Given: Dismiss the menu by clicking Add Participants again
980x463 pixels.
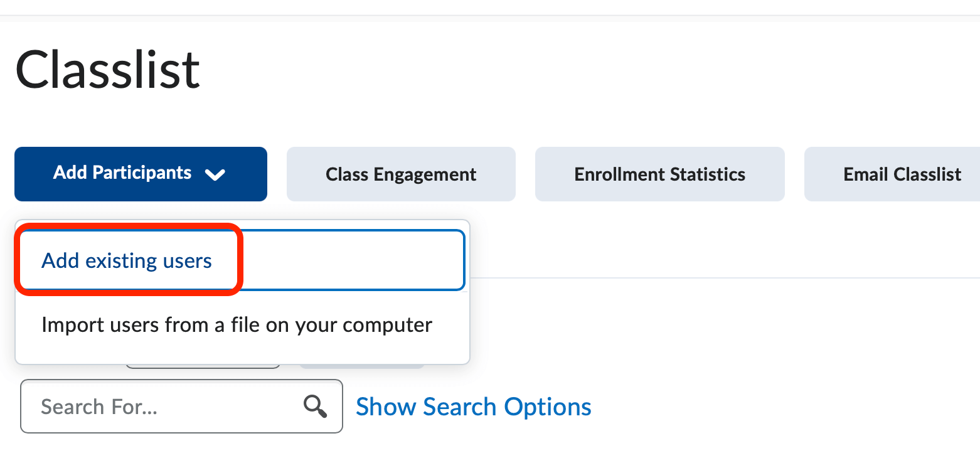Looking at the screenshot, I should point(141,174).
